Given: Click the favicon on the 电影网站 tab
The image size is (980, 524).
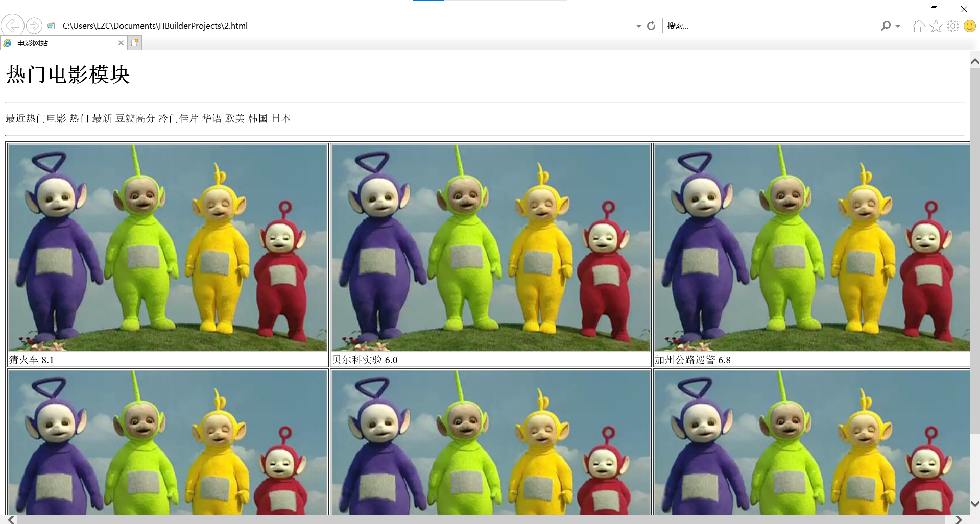Looking at the screenshot, I should click(8, 43).
